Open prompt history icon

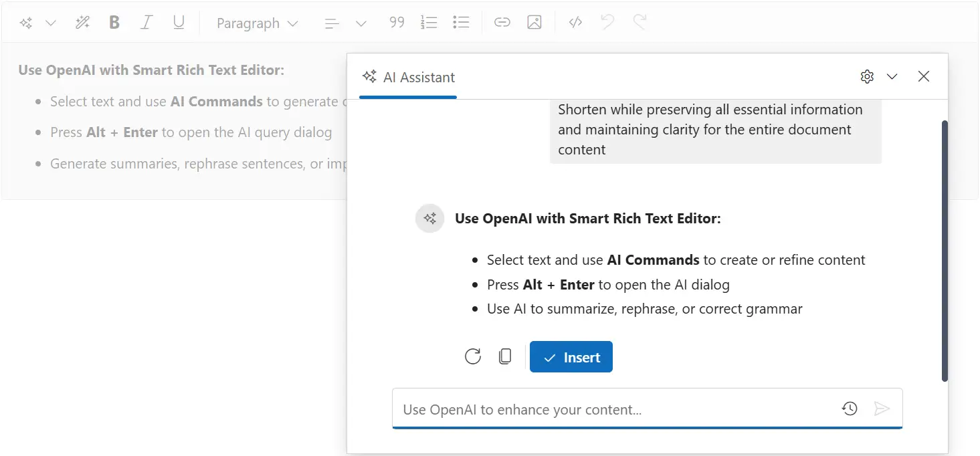pos(850,409)
